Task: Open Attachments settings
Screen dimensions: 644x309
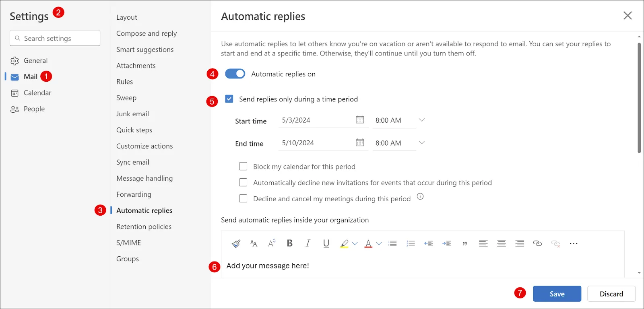Action: [x=136, y=66]
